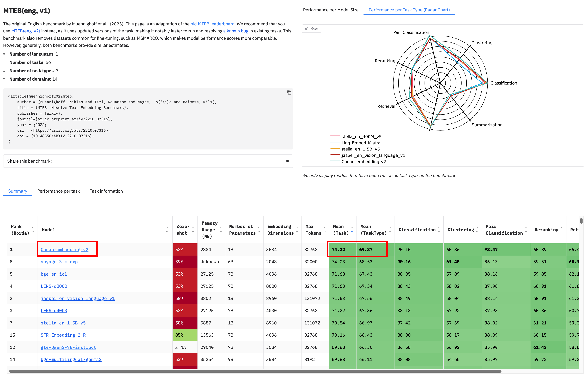Click the sort icon on Memory Usage (MB)
588x375 pixels.
(x=221, y=230)
